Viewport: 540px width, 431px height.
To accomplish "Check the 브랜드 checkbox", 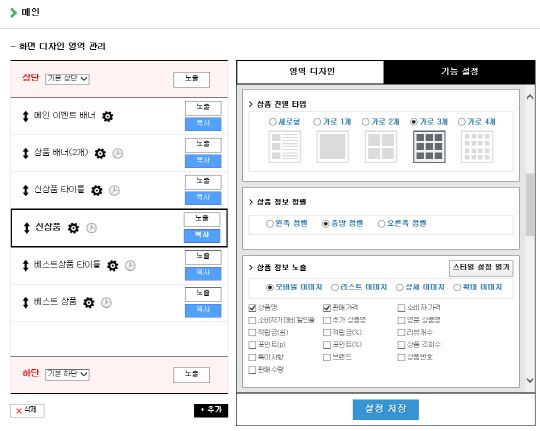I will click(x=327, y=357).
